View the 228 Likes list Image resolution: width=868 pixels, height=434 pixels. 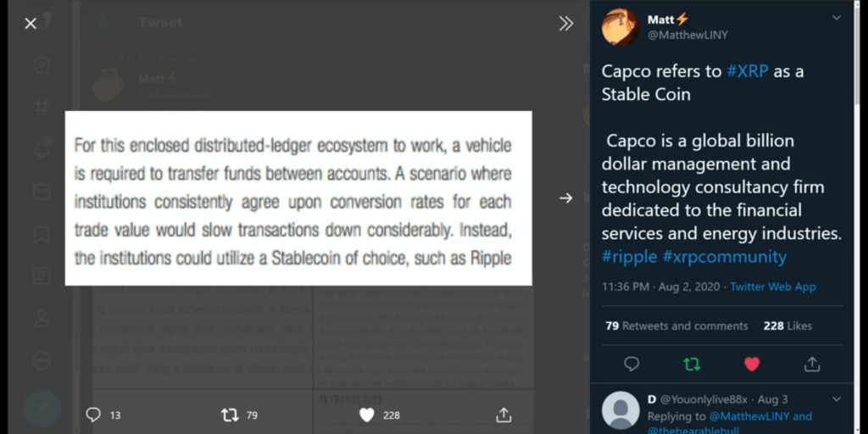point(787,325)
